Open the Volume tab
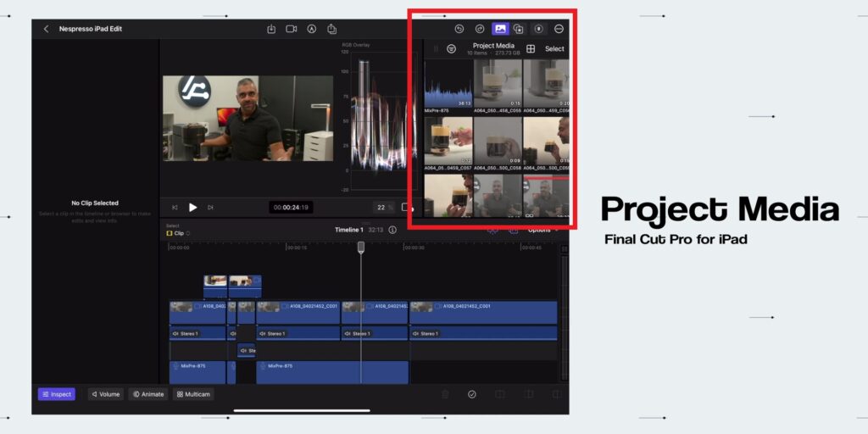Image resolution: width=868 pixels, height=434 pixels. click(x=106, y=394)
